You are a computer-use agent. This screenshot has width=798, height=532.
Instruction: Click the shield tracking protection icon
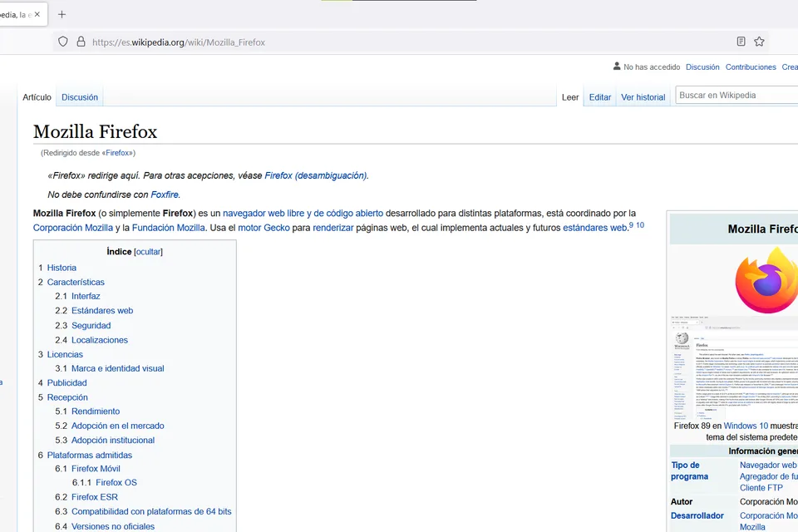tap(62, 42)
